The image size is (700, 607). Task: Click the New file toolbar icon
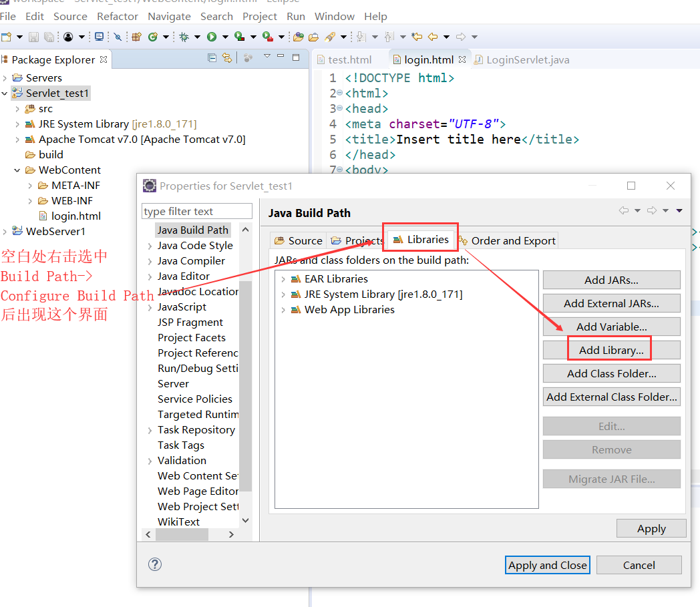(x=6, y=37)
